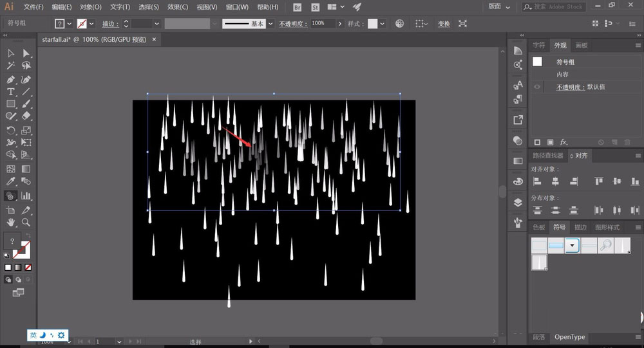
Task: Open the Layers panel icon
Action: 518,203
